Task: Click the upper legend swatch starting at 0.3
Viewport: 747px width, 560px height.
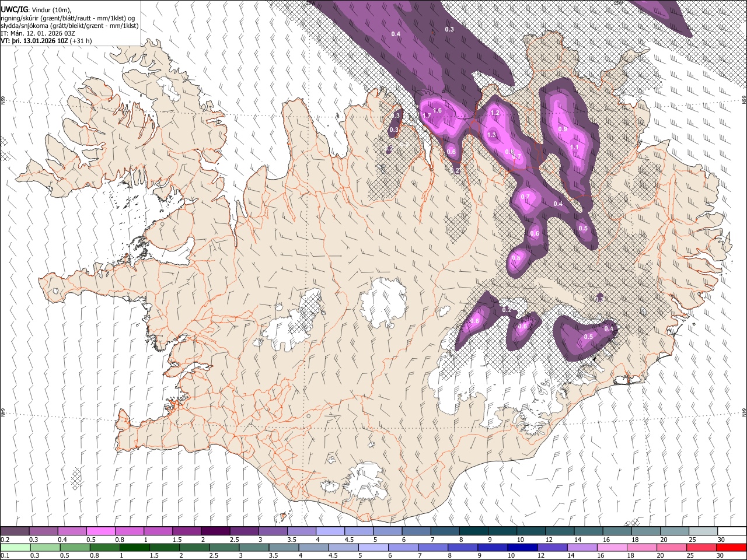Action: tap(44, 531)
